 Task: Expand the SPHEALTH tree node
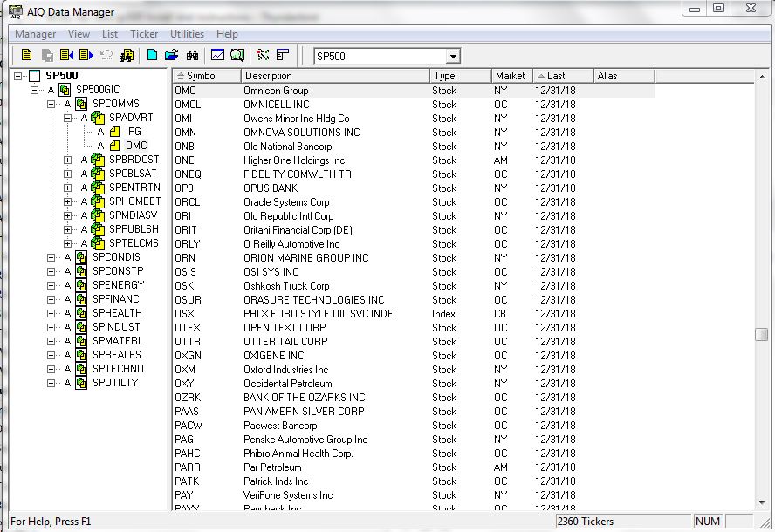(x=51, y=313)
